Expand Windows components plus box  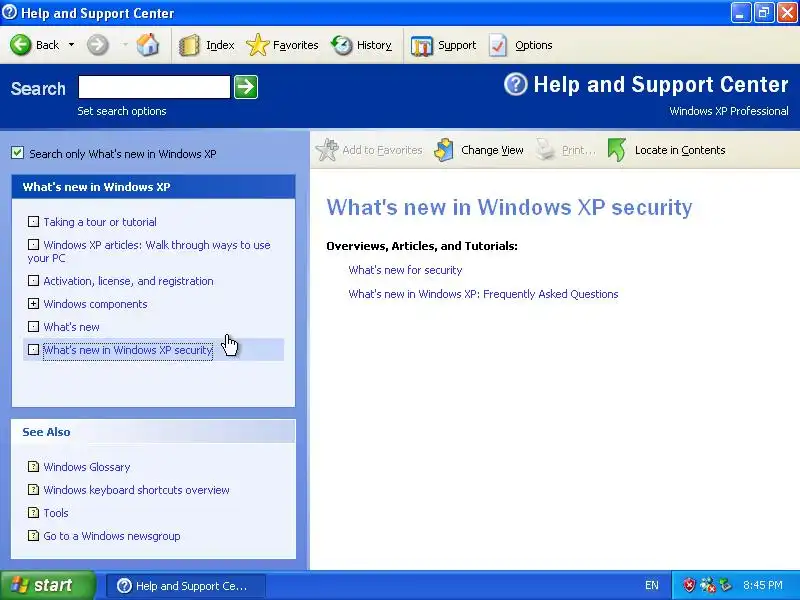tap(33, 304)
